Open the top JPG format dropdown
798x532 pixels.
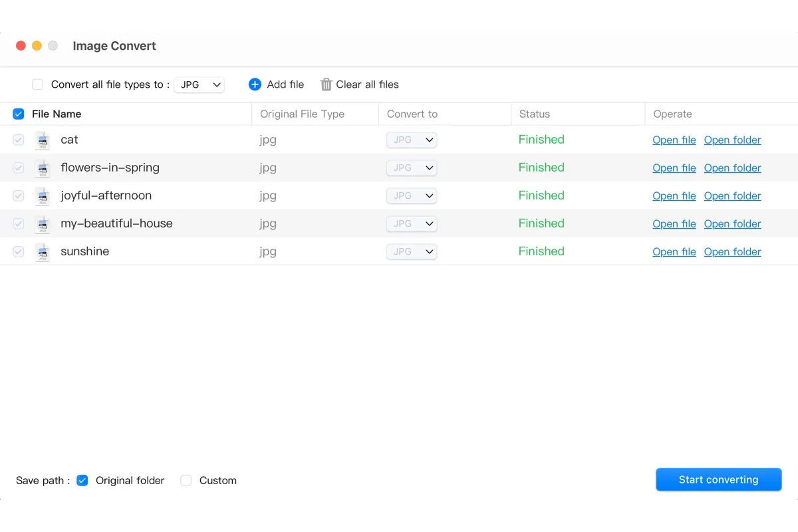click(x=199, y=84)
